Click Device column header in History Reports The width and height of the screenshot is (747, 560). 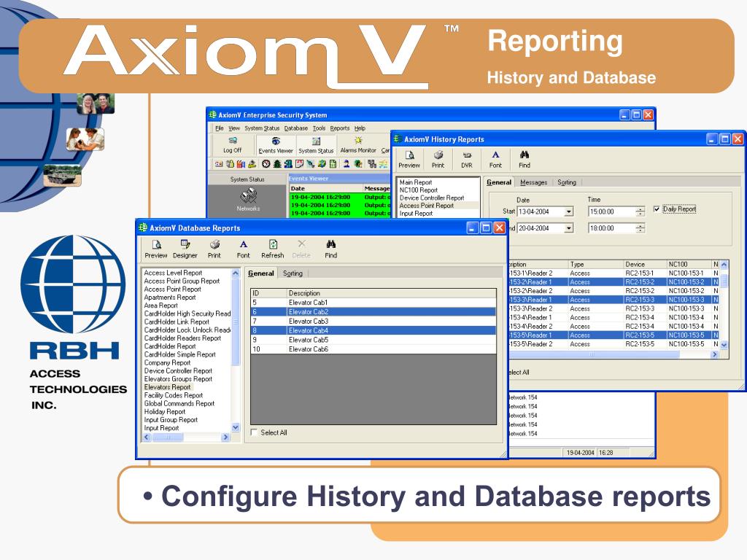coord(645,264)
